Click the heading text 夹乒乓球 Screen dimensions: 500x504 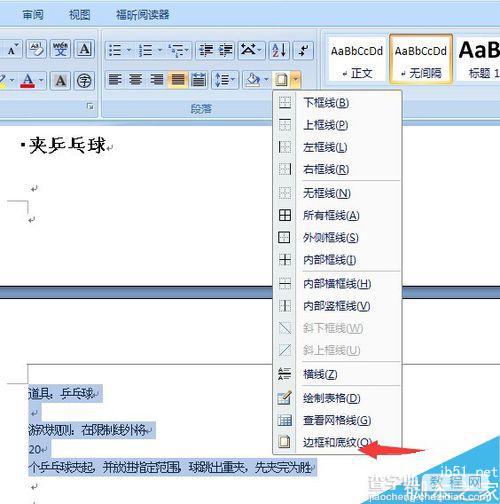click(x=68, y=146)
